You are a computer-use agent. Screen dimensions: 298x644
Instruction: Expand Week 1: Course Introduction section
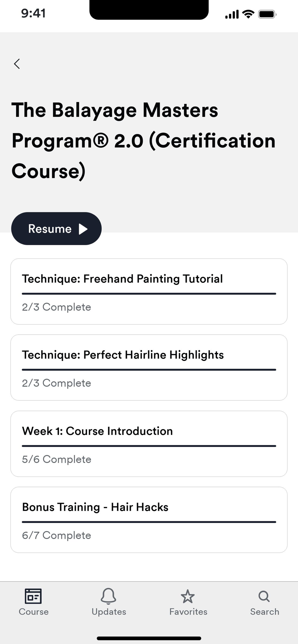(149, 444)
